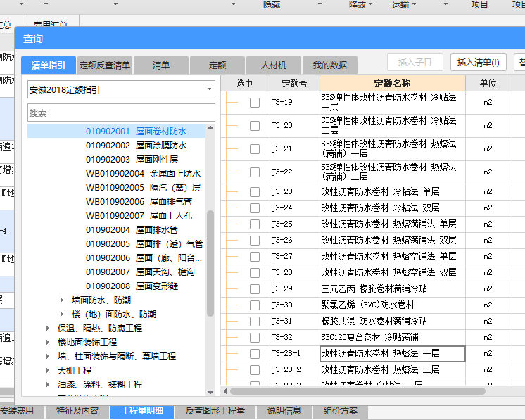Mark the J3-30 checkbox
Viewport: 525px width, 420px height.
(255, 305)
